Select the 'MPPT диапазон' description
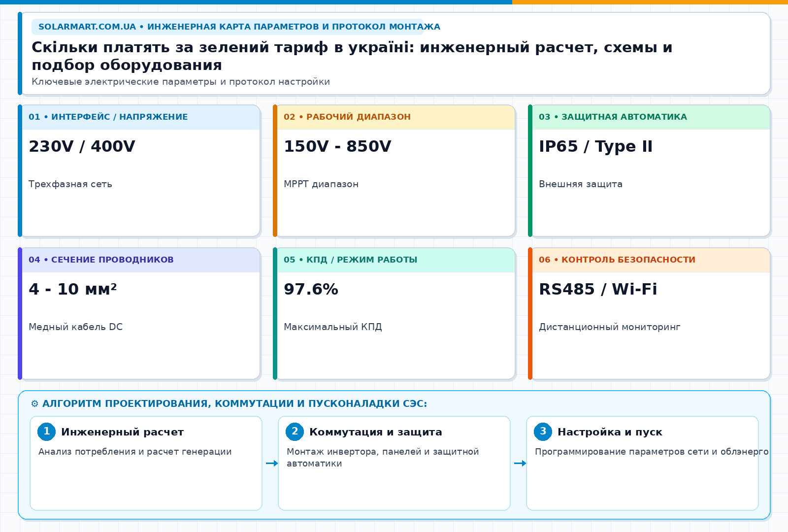This screenshot has width=788, height=532. [321, 184]
